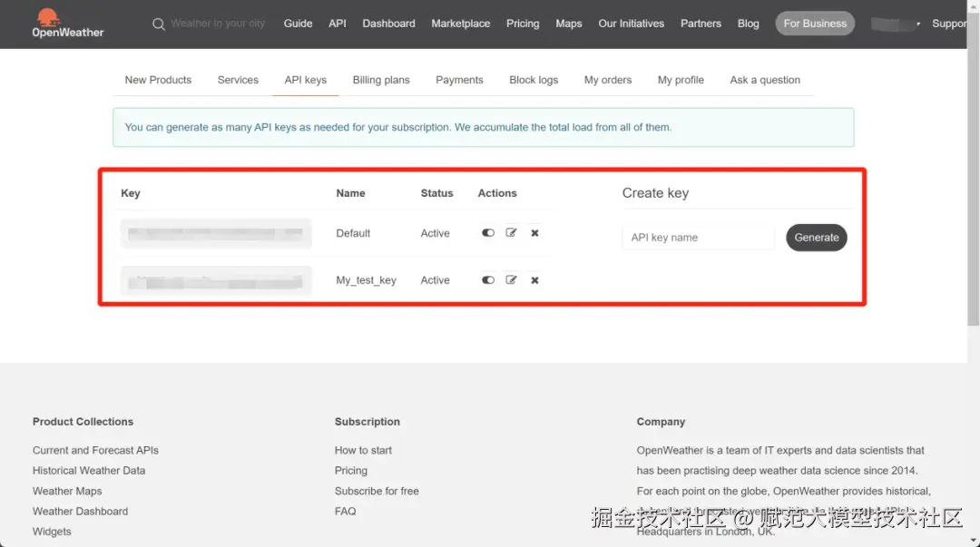This screenshot has height=547, width=980.
Task: Open the For Business page
Action: pos(815,24)
